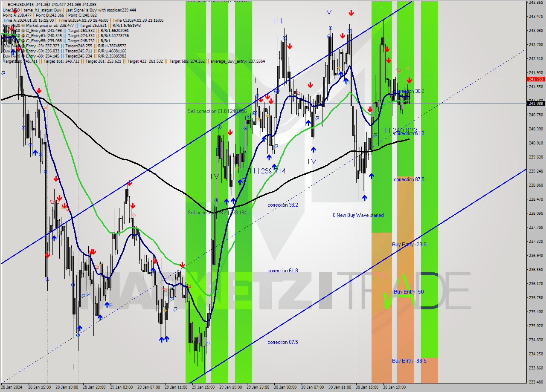Click the current price tag 241.088

[x=536, y=104]
